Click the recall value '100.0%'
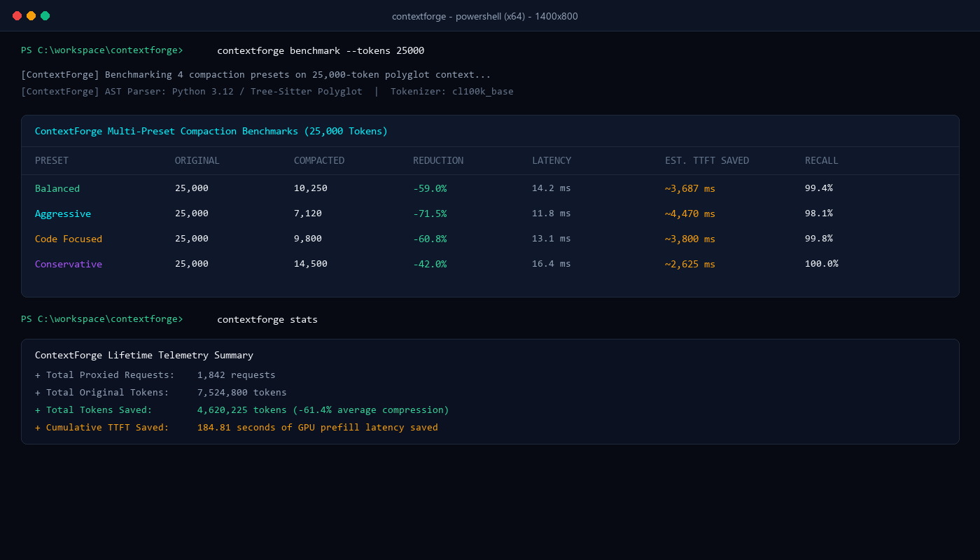This screenshot has height=560, width=980. pos(822,264)
